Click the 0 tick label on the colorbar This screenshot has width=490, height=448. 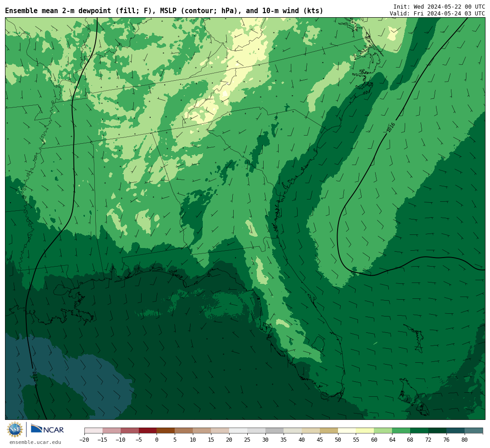[157, 439]
